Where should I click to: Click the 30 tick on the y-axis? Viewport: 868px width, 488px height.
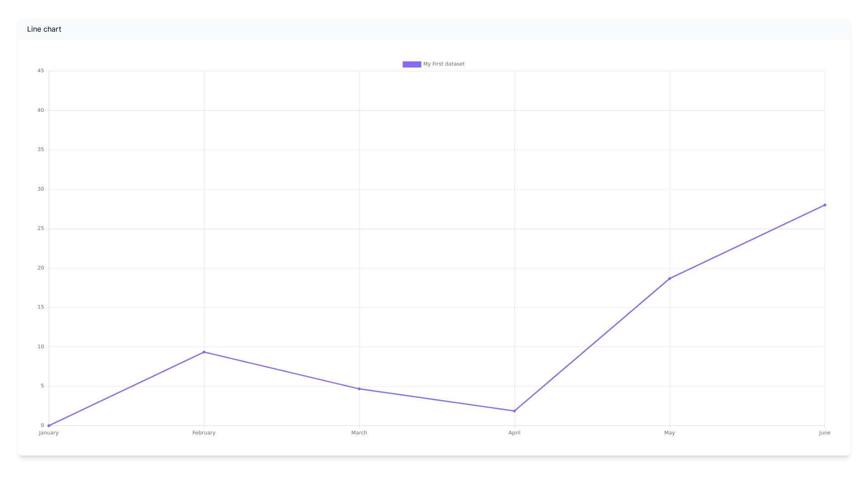tap(41, 189)
